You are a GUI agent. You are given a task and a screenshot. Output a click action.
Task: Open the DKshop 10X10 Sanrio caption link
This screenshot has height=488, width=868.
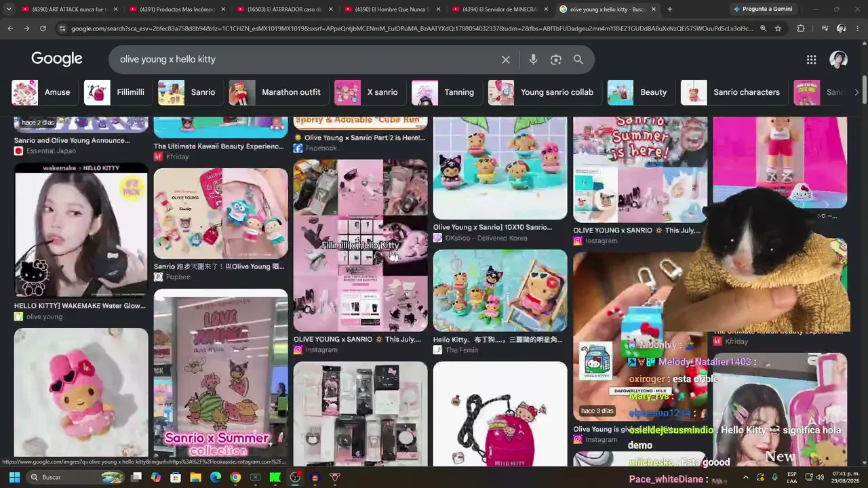(492, 228)
